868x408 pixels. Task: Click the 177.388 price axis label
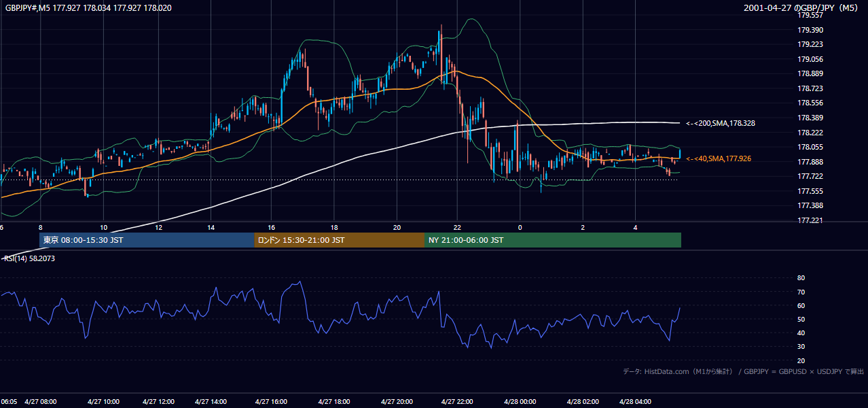810,205
